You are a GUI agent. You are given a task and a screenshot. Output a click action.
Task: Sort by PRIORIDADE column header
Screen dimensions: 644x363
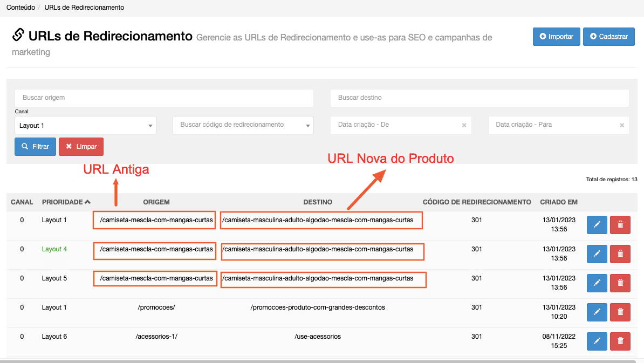point(66,202)
